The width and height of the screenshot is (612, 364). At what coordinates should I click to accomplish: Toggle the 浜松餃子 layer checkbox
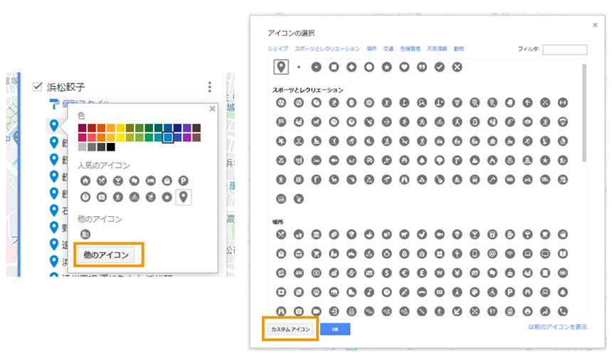tap(38, 87)
